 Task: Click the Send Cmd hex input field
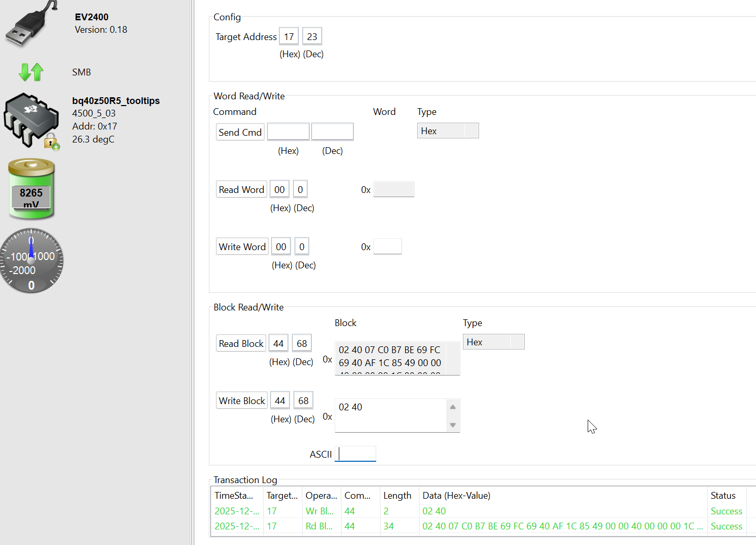(288, 132)
